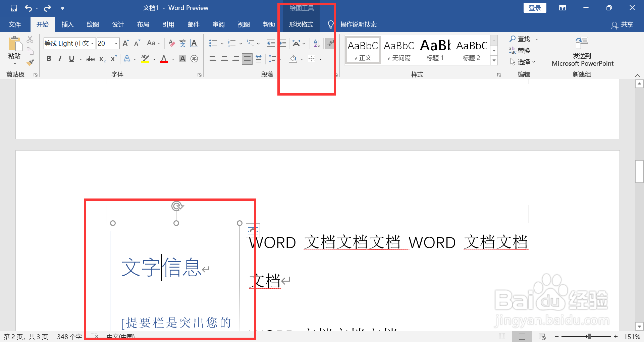Click the Share (共享) button

click(622, 25)
